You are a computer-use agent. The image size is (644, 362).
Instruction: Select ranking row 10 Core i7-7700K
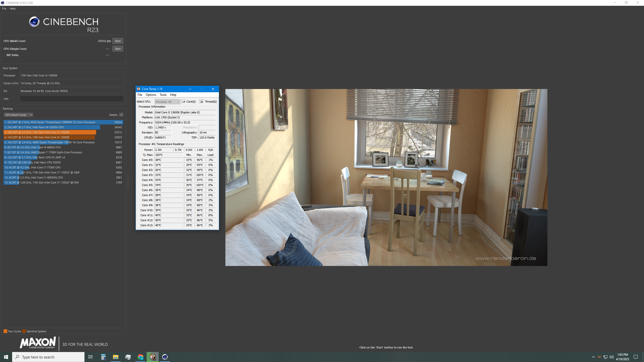pos(63,167)
